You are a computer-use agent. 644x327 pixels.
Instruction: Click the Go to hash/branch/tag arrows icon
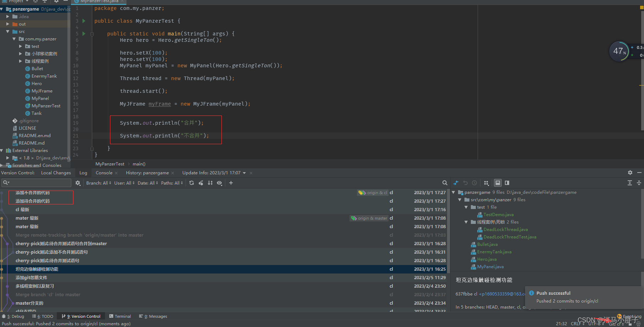coord(210,183)
